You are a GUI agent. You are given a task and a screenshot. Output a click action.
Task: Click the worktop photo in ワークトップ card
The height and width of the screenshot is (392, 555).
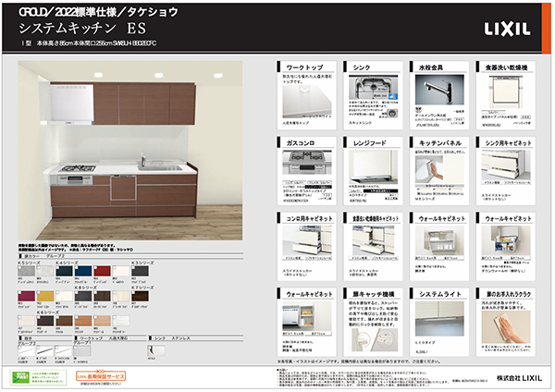pos(307,101)
